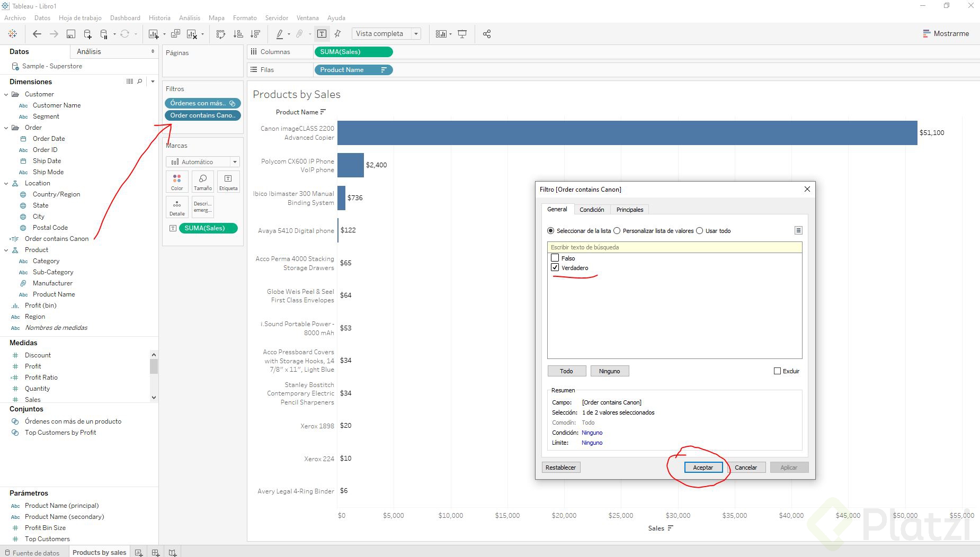
Task: Switch to the Principales tab
Action: click(x=630, y=210)
